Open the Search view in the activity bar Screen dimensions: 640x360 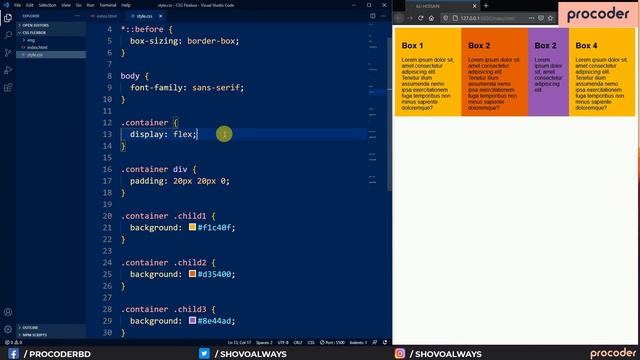click(x=8, y=35)
